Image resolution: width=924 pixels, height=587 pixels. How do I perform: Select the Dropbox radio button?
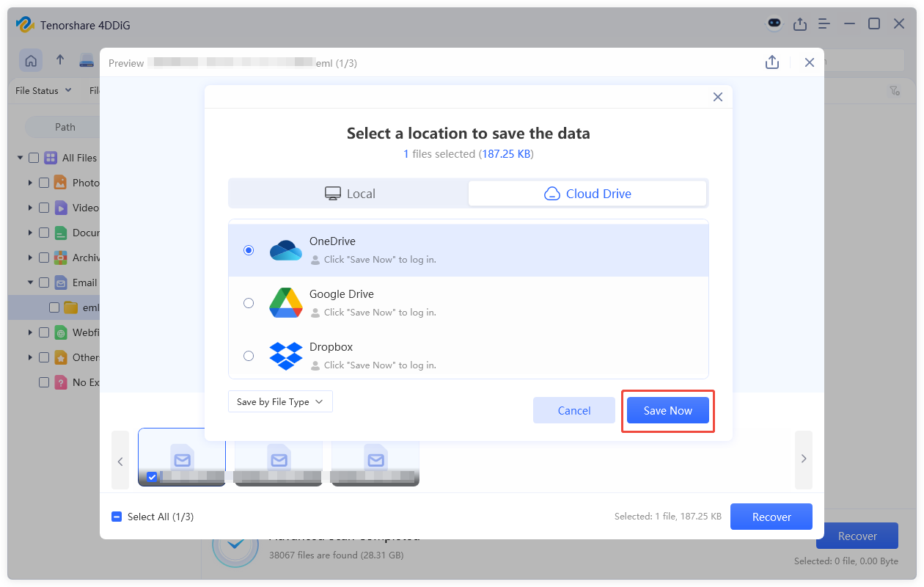tap(249, 355)
